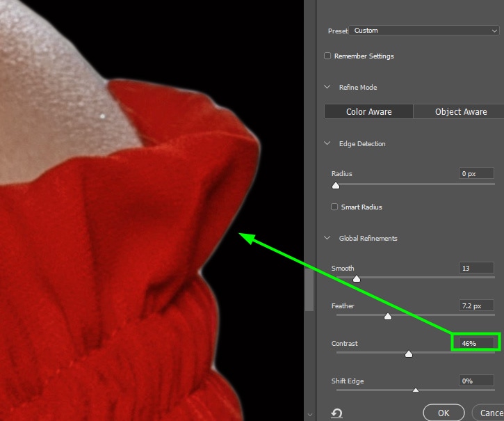Click the Contrast value field

[x=476, y=343]
